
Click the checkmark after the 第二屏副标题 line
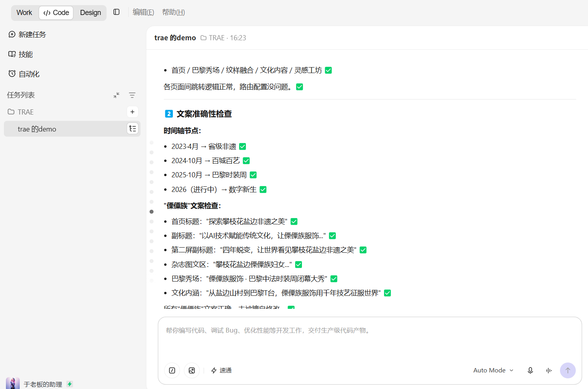pos(363,250)
